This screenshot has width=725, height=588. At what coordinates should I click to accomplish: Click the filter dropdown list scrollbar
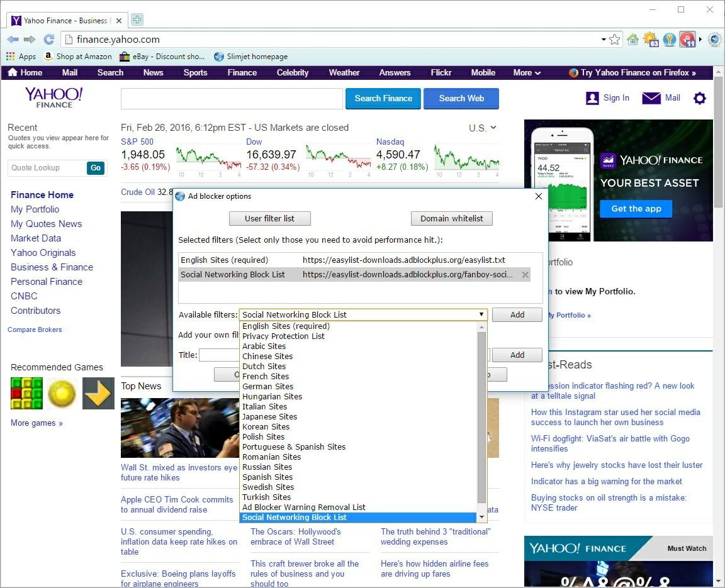coord(481,415)
